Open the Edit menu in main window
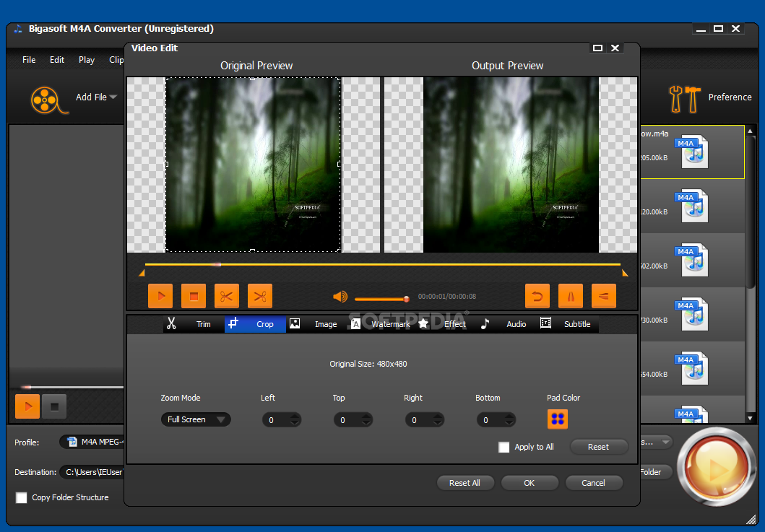Screen dimensions: 765x532 coord(57,59)
